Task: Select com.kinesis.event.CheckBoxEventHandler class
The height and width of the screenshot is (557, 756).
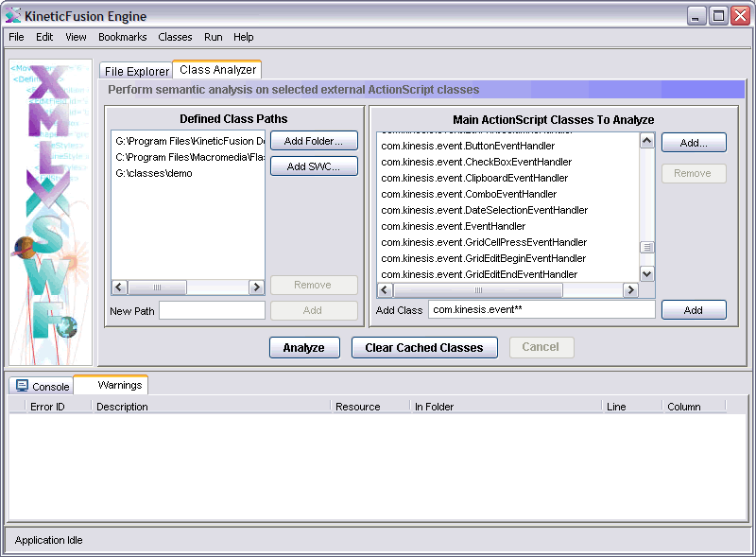Action: pos(508,162)
